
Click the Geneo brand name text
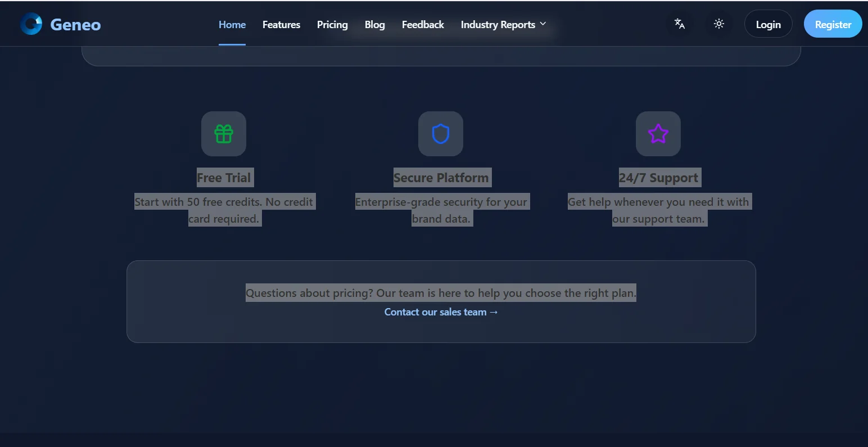(x=75, y=25)
